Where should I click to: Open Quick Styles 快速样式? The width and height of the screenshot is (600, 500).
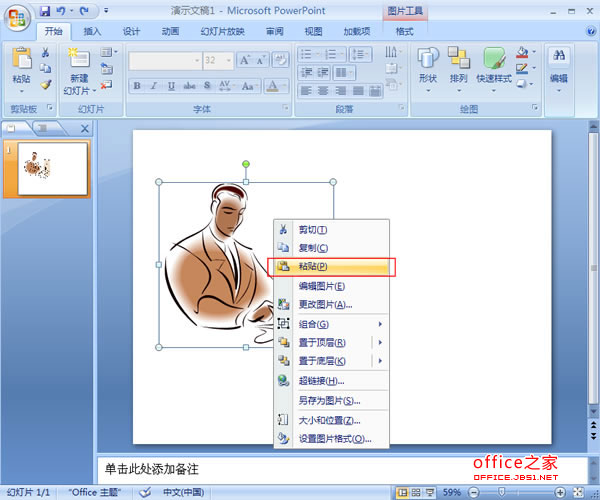tap(494, 69)
